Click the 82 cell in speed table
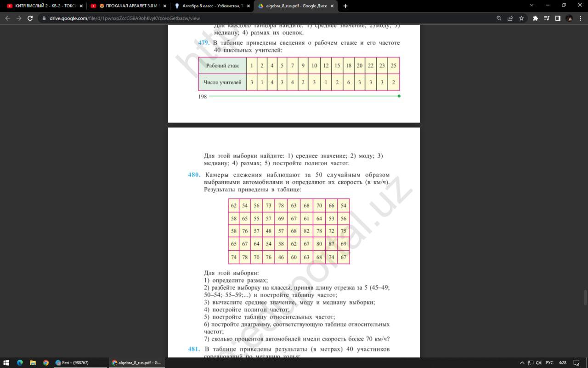 [x=306, y=231]
